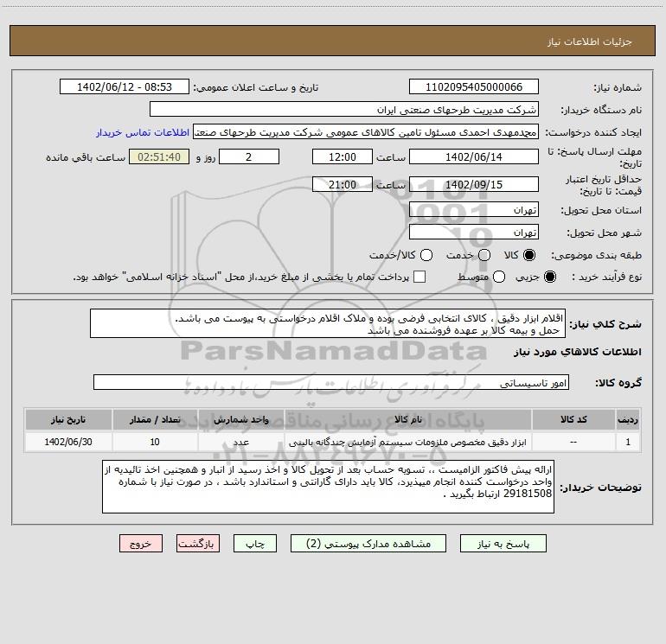Screen dimensions: 666x644
Task: Click the buyer organization name field
Action: tap(344, 110)
